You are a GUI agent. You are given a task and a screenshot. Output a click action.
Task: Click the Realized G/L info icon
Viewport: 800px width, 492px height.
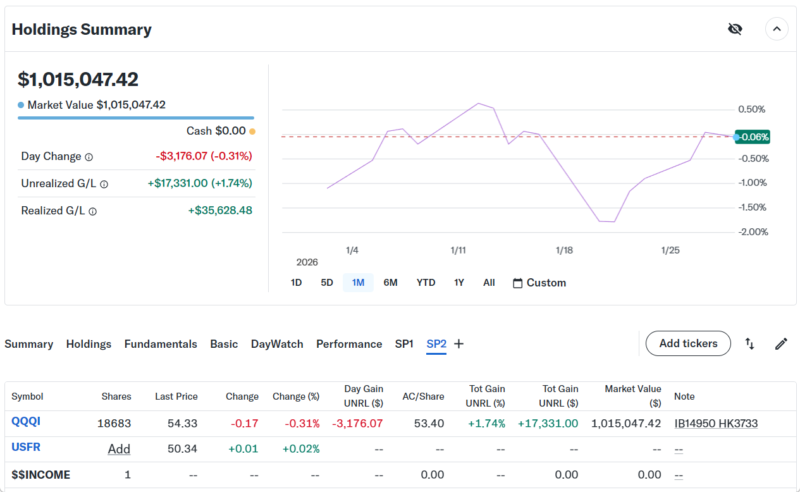[90, 211]
